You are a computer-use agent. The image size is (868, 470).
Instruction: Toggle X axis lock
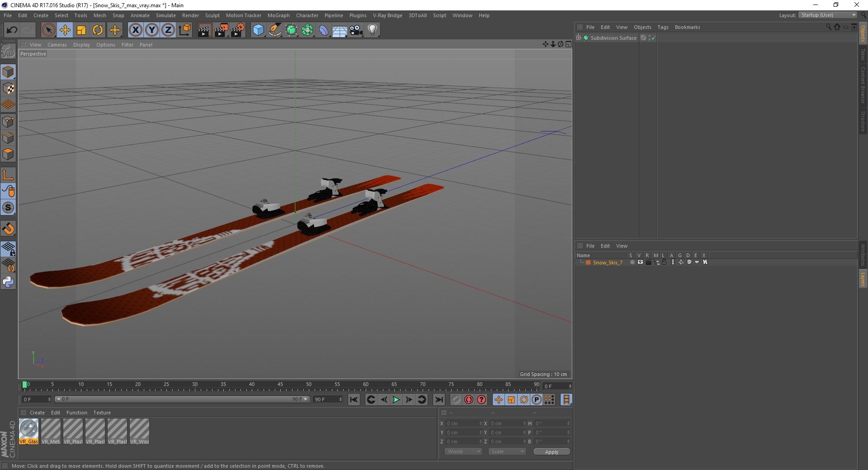pos(135,30)
